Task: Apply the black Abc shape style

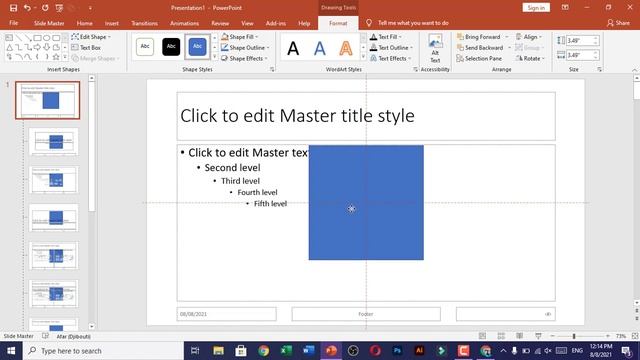Action: tap(171, 47)
